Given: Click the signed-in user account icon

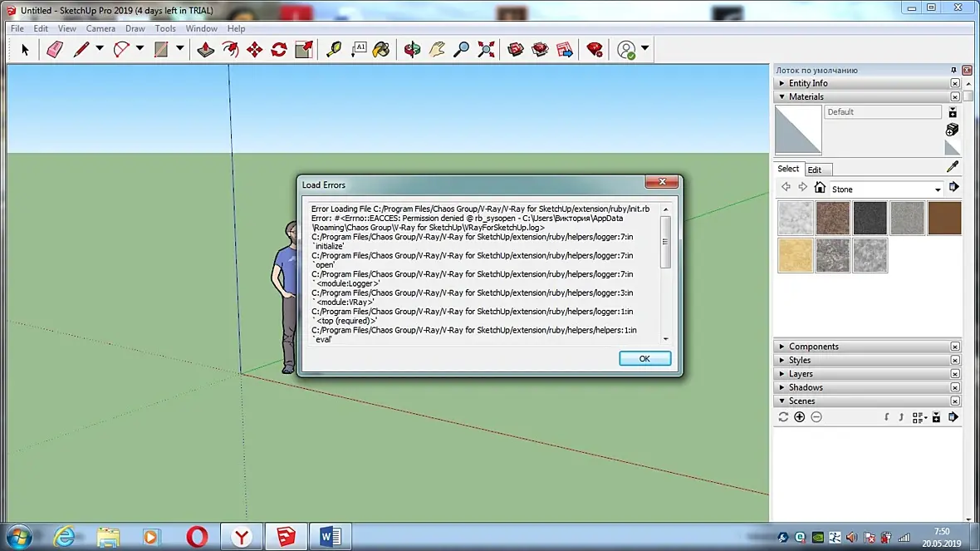Looking at the screenshot, I should pos(626,49).
